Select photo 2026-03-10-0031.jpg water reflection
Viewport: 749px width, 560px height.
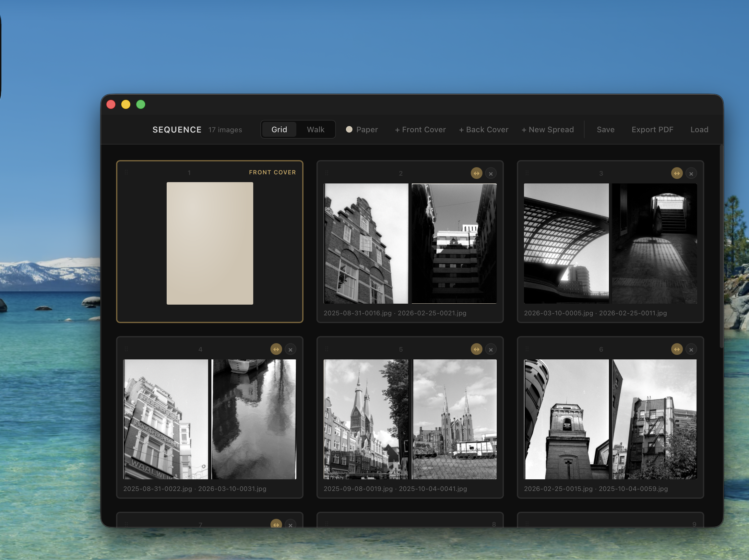coord(254,419)
